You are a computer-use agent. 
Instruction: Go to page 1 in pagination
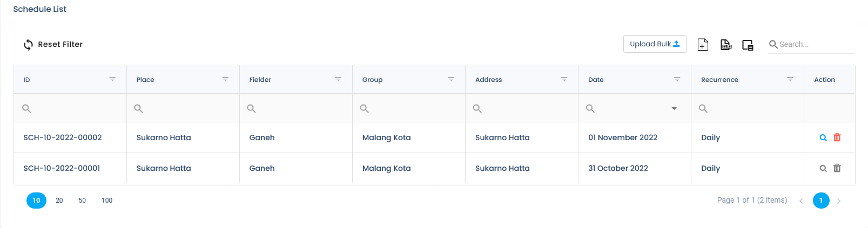(x=821, y=201)
